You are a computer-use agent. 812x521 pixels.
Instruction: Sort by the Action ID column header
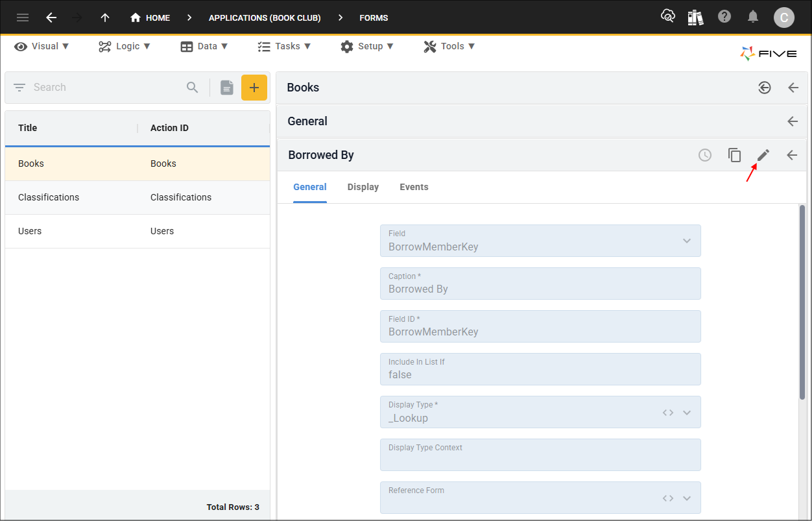pyautogui.click(x=169, y=128)
